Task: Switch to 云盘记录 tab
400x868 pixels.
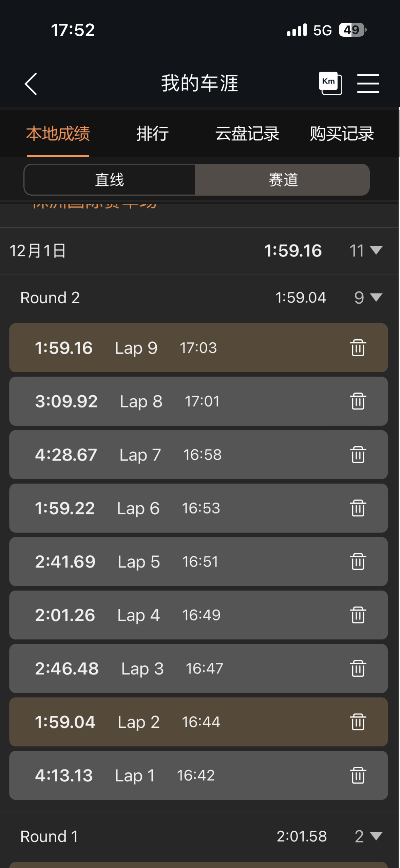Action: pyautogui.click(x=247, y=133)
